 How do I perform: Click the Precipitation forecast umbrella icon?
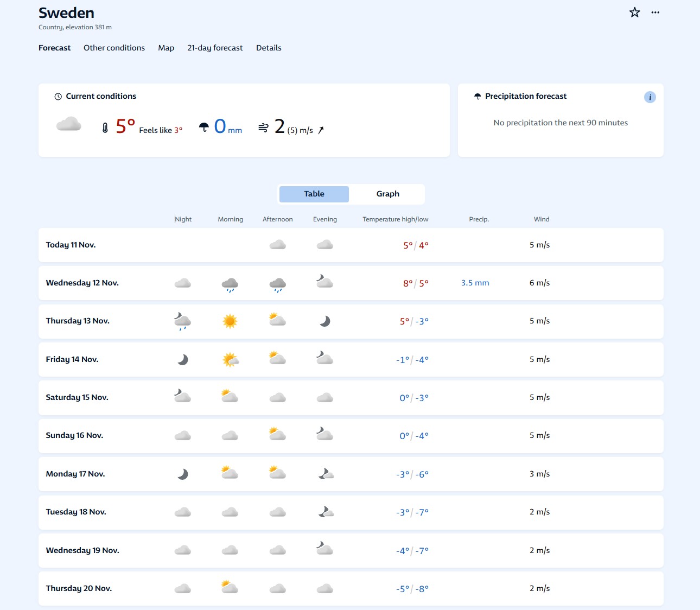(x=478, y=97)
